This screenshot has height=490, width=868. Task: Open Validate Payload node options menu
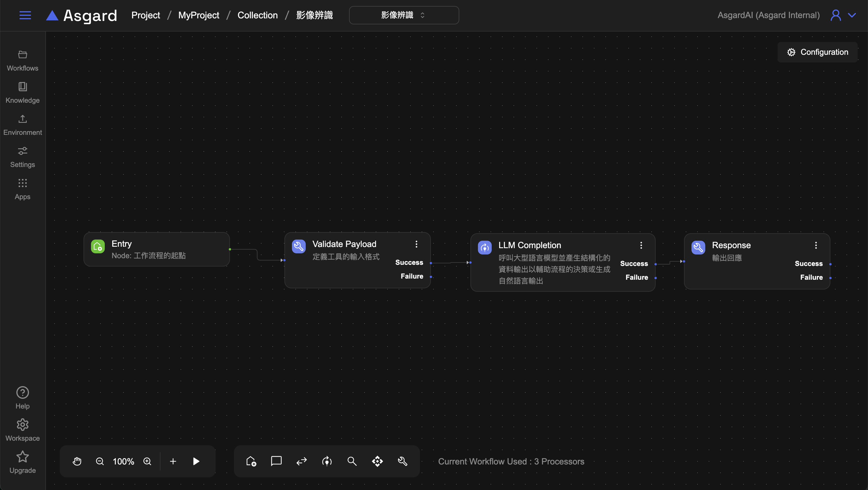[x=416, y=244]
